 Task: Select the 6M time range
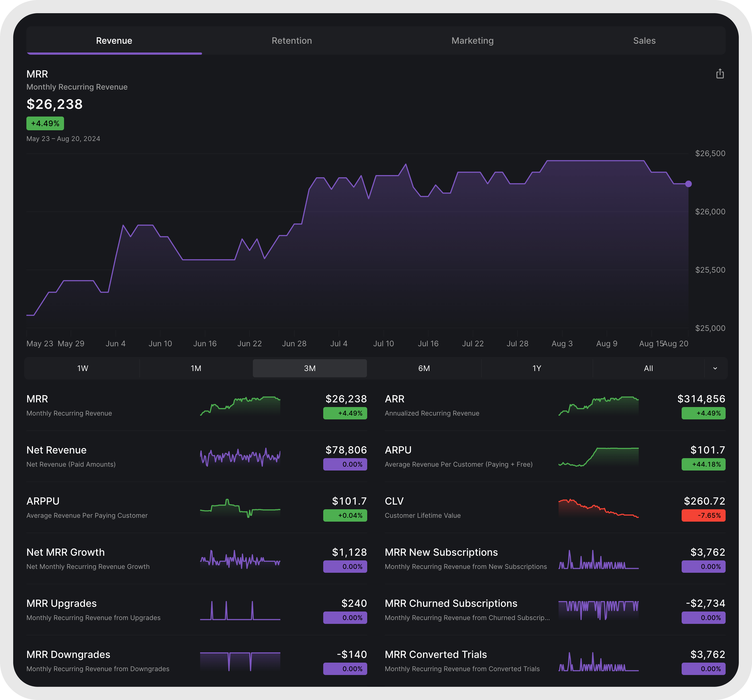coord(424,368)
